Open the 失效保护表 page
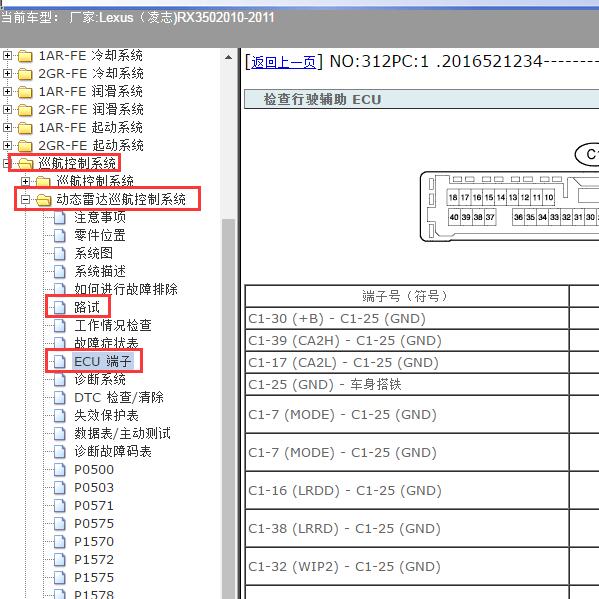The image size is (599, 599). pyautogui.click(x=107, y=415)
